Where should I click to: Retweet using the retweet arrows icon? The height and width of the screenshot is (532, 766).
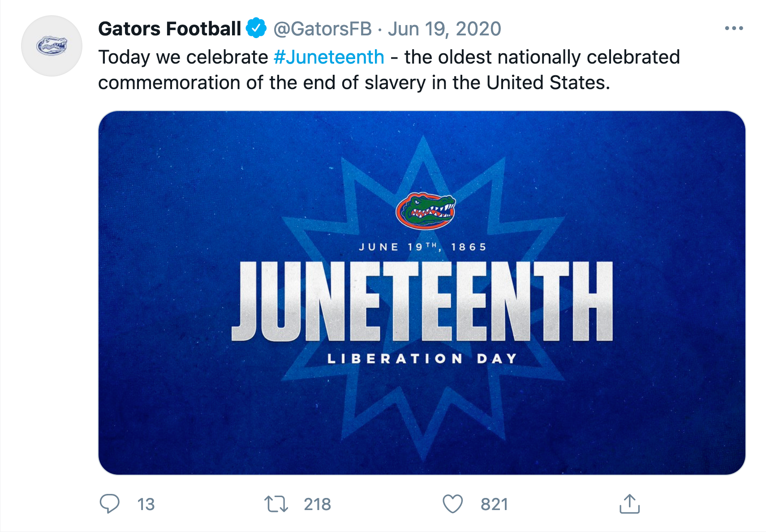(276, 504)
